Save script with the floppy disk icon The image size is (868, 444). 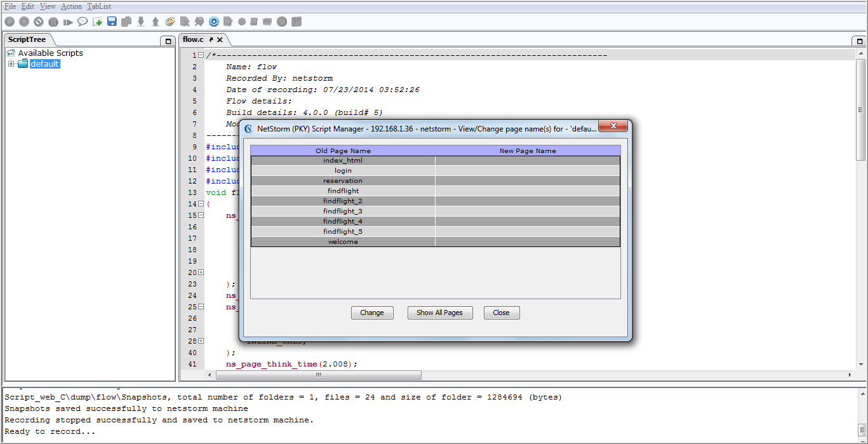tap(112, 22)
